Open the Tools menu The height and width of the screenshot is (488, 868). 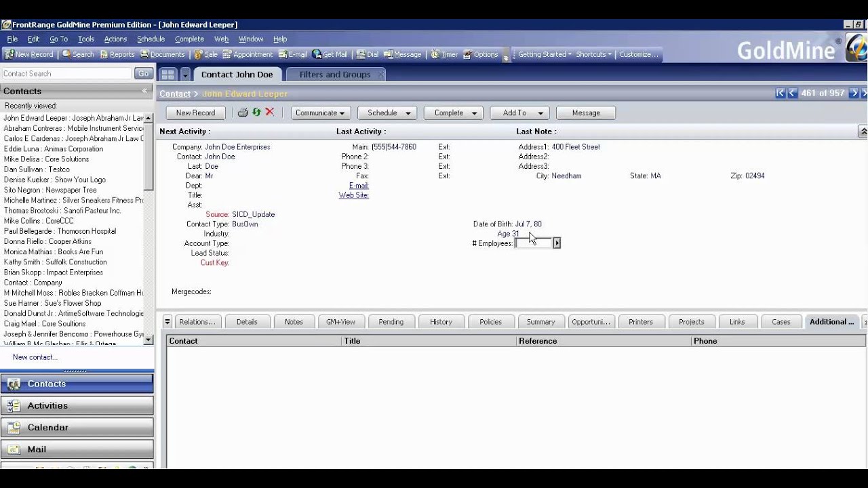86,39
